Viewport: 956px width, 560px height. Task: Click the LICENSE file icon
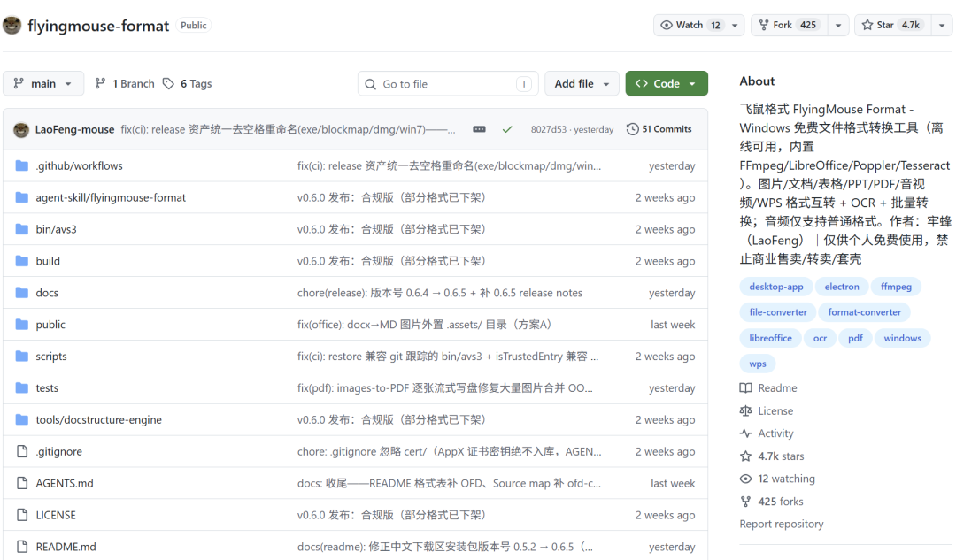[22, 514]
